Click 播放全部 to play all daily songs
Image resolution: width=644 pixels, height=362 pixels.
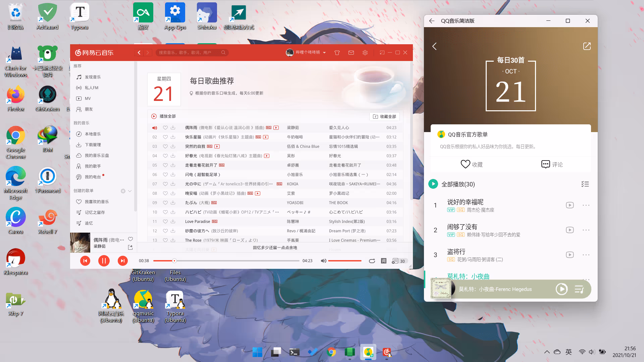(x=164, y=116)
